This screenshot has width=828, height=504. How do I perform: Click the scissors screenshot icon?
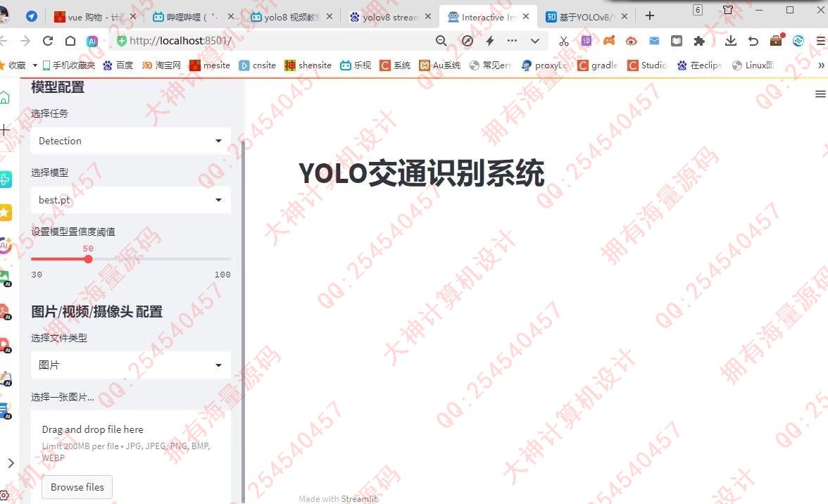coord(563,41)
